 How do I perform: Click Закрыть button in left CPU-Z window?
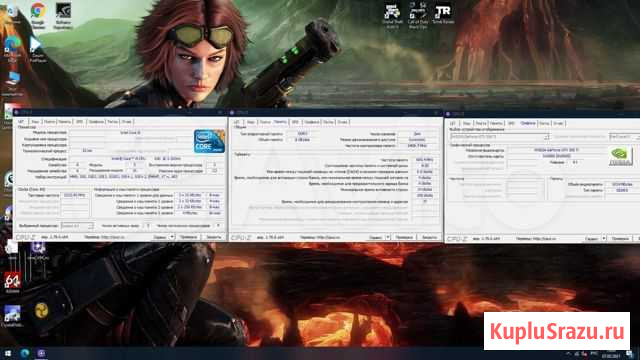point(213,237)
